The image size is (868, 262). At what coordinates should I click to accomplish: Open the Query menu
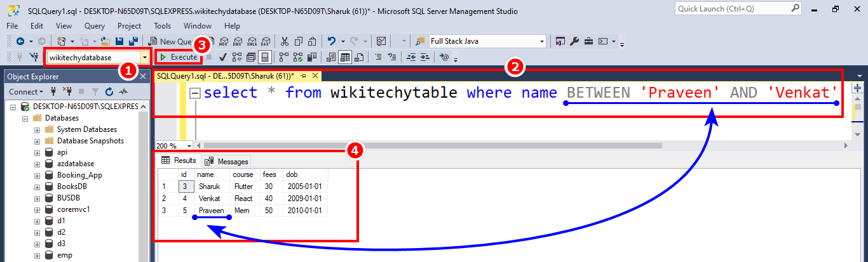click(94, 26)
